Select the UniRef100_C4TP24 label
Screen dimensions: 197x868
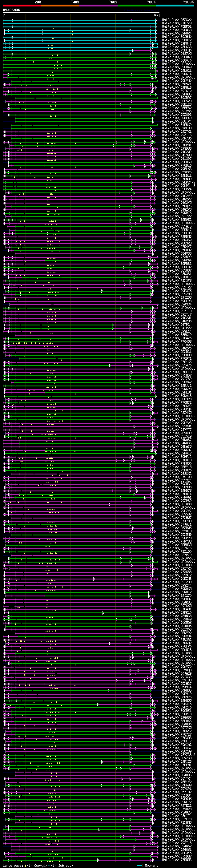(x=177, y=325)
